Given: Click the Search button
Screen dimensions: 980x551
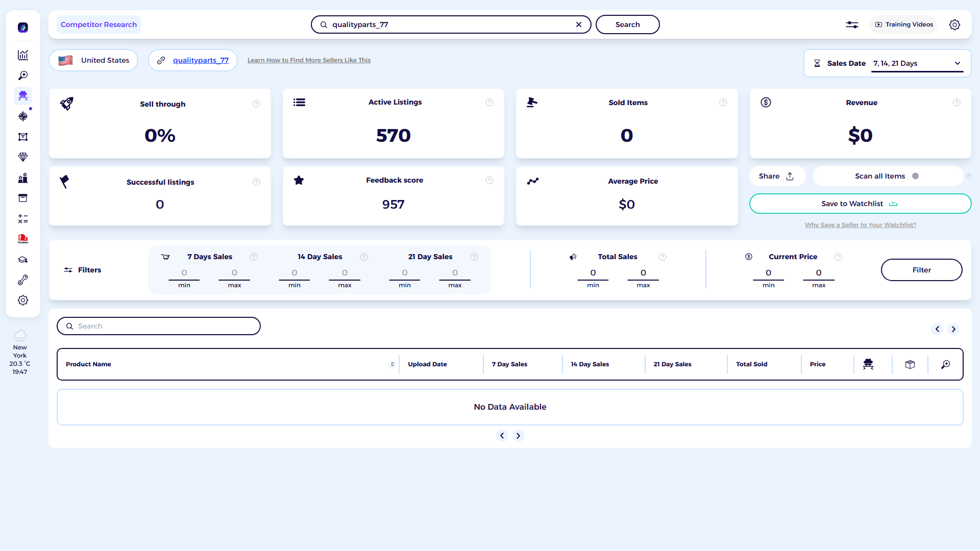Looking at the screenshot, I should click(x=627, y=24).
